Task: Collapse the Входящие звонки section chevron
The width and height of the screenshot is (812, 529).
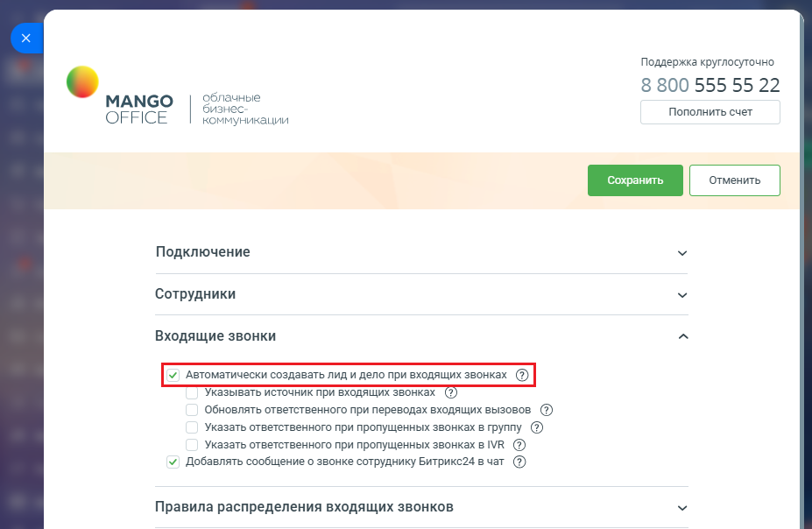Action: pyautogui.click(x=683, y=336)
